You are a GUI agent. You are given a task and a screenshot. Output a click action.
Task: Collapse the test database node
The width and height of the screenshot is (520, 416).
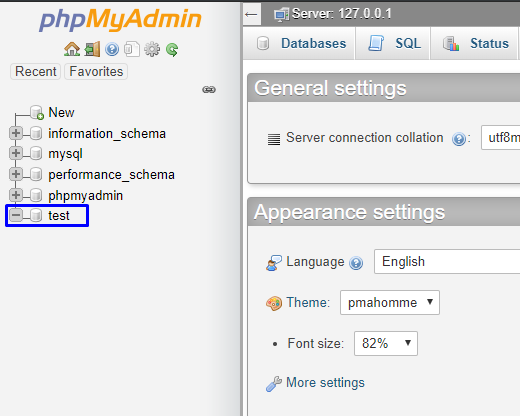pyautogui.click(x=15, y=215)
